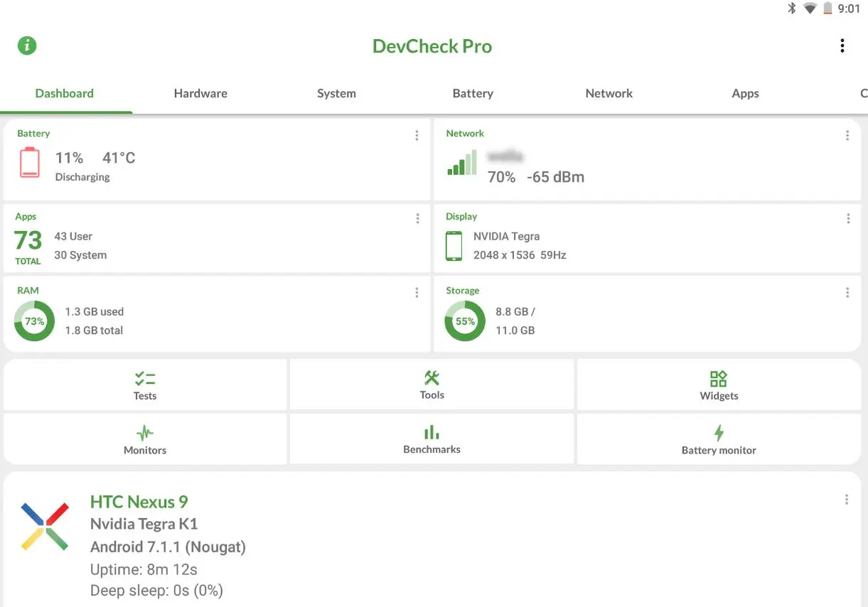The height and width of the screenshot is (607, 868).
Task: Open the Battery card overflow menu
Action: tap(417, 135)
